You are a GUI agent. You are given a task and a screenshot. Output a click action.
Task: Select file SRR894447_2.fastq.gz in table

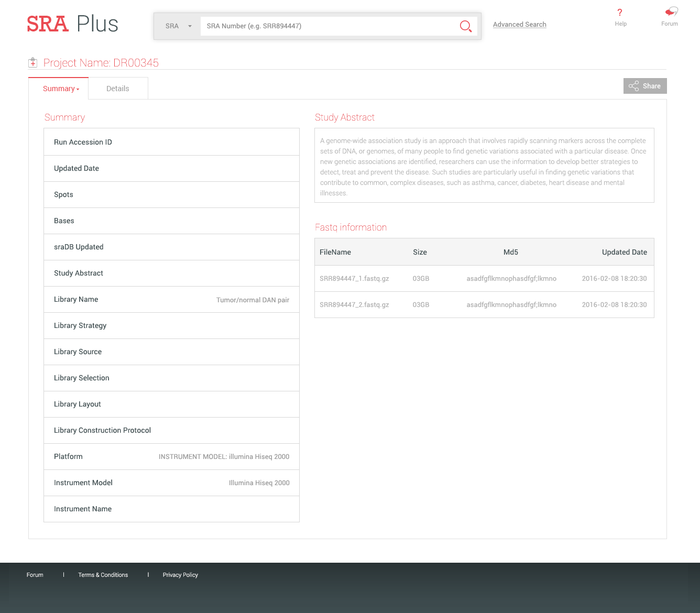click(354, 305)
